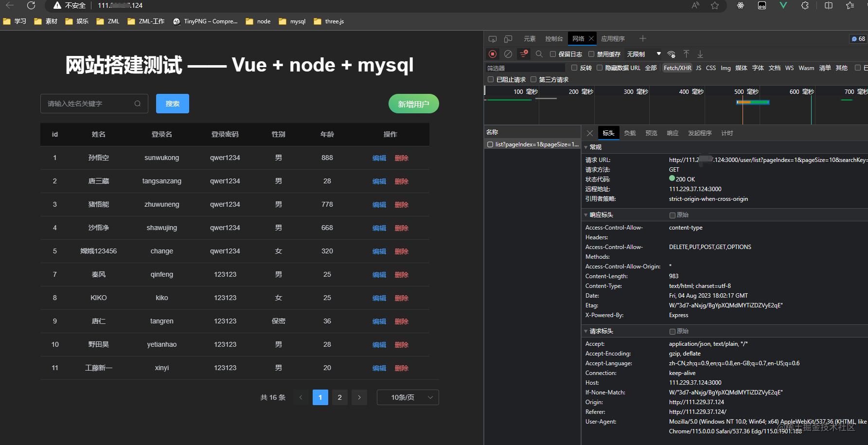Click the green 新增用户 button
The width and height of the screenshot is (868, 445).
(414, 104)
